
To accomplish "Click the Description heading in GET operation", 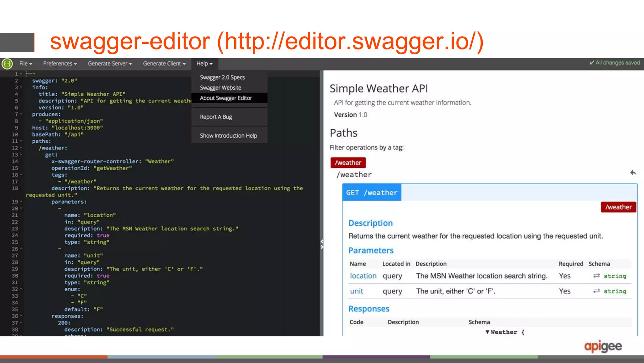I will click(x=370, y=223).
